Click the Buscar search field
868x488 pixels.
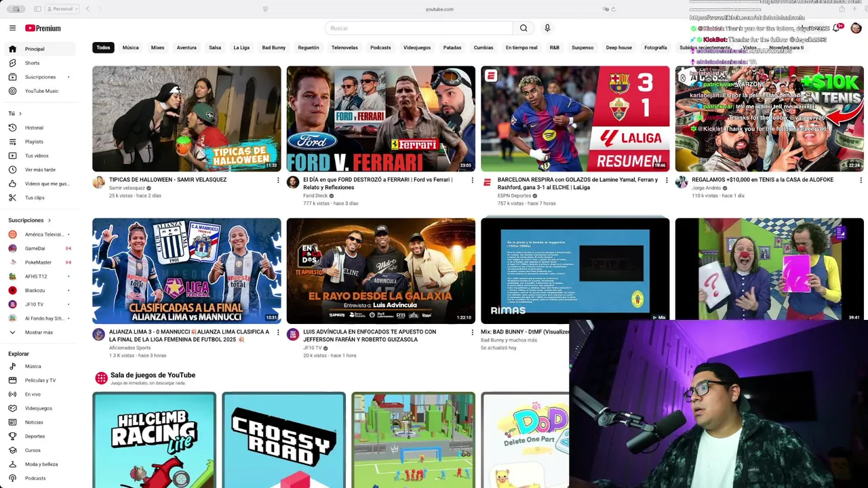click(419, 28)
